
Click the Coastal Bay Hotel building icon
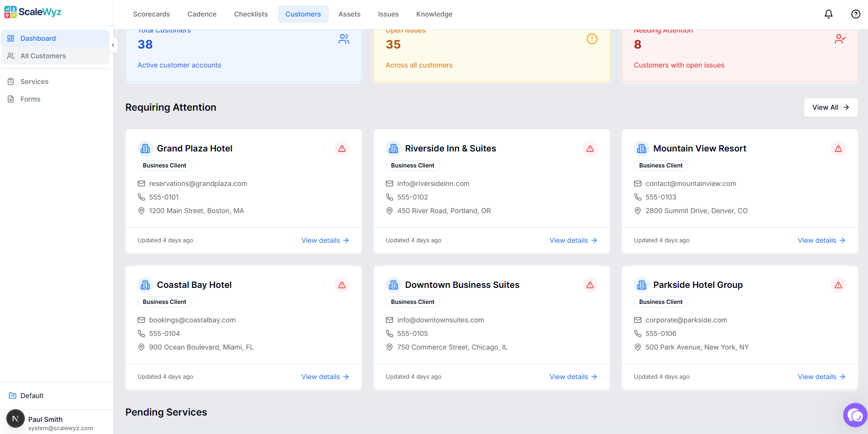click(x=145, y=285)
